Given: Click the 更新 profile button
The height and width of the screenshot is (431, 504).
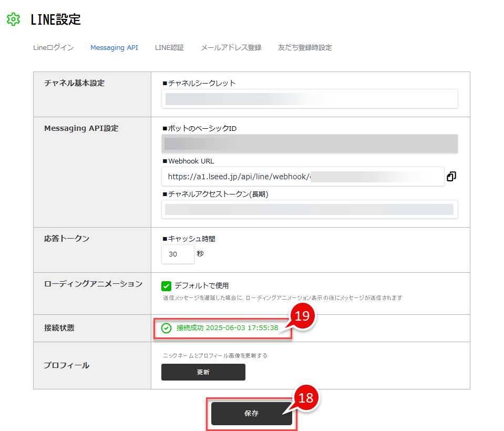Looking at the screenshot, I should (203, 372).
